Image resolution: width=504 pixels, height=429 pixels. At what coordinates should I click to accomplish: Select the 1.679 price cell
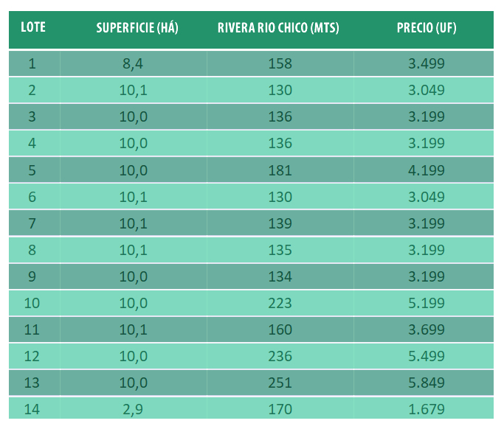tap(426, 408)
